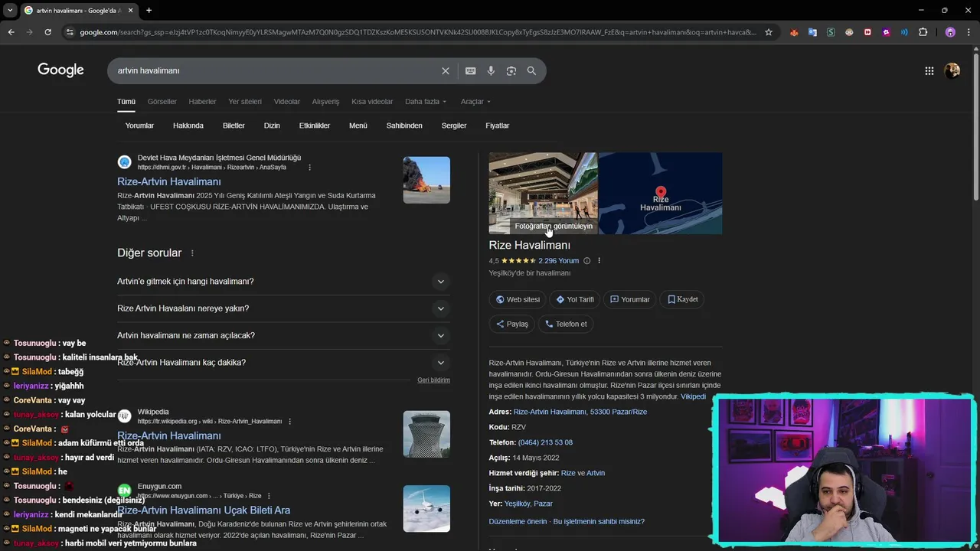Open knowledge panel three-dot options

tap(599, 261)
